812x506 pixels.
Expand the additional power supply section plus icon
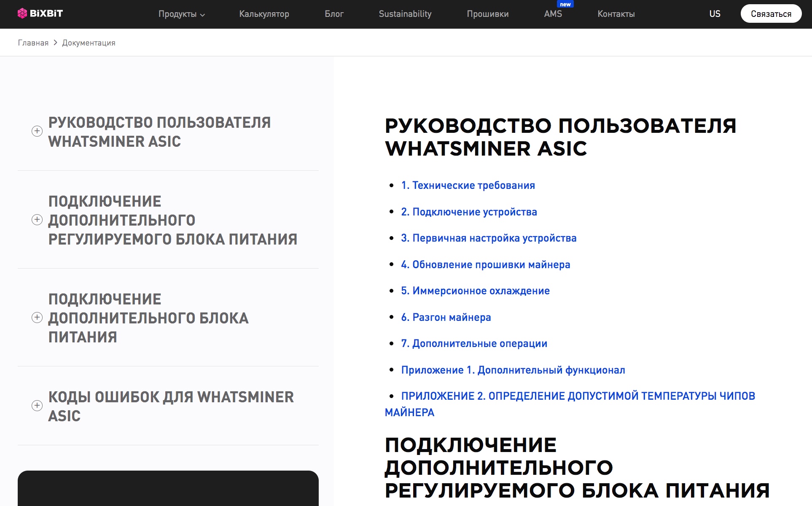37,318
